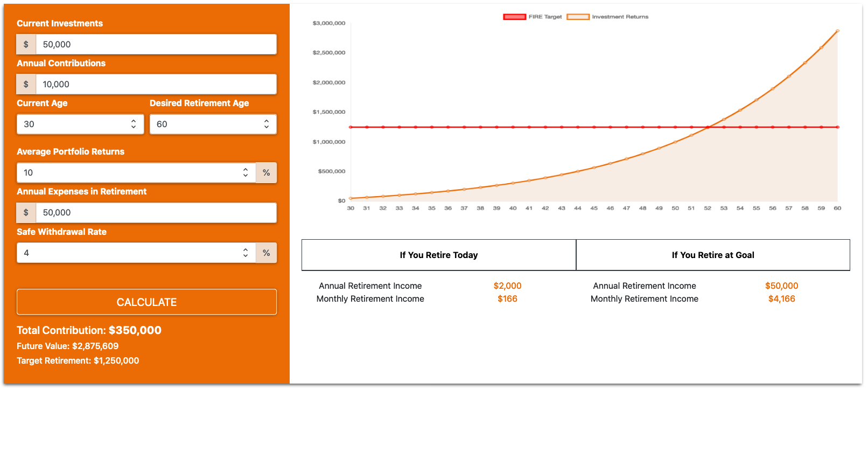The width and height of the screenshot is (868, 452).
Task: Click the dollar icon beside Annual Contributions
Action: coord(26,84)
